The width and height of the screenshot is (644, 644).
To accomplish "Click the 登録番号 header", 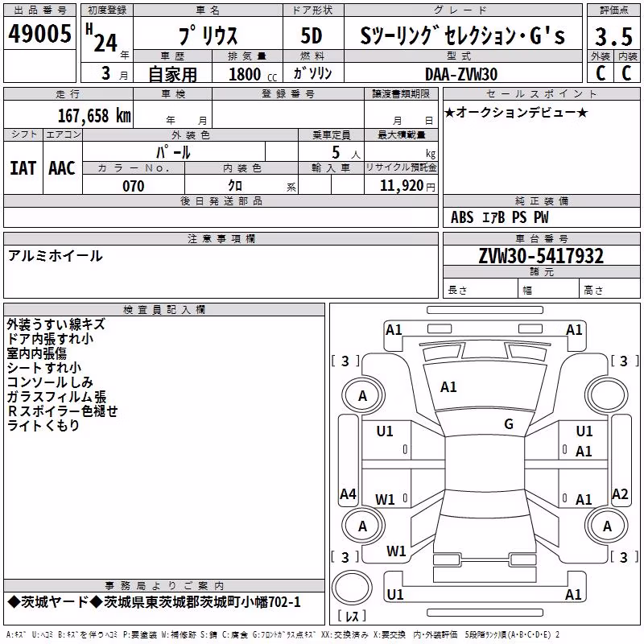I will coord(288,93).
